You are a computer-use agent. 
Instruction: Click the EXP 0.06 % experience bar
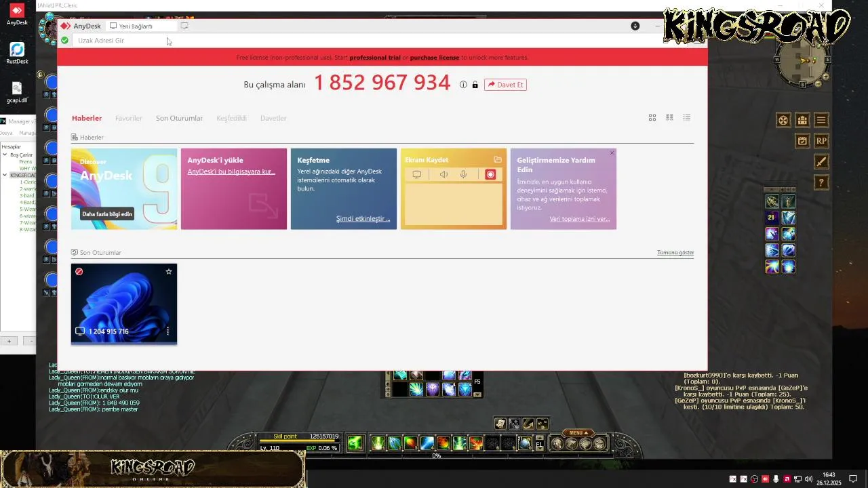point(321,448)
